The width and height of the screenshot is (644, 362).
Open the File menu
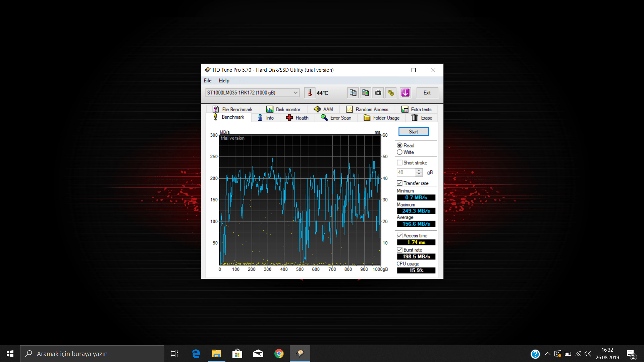click(x=208, y=80)
